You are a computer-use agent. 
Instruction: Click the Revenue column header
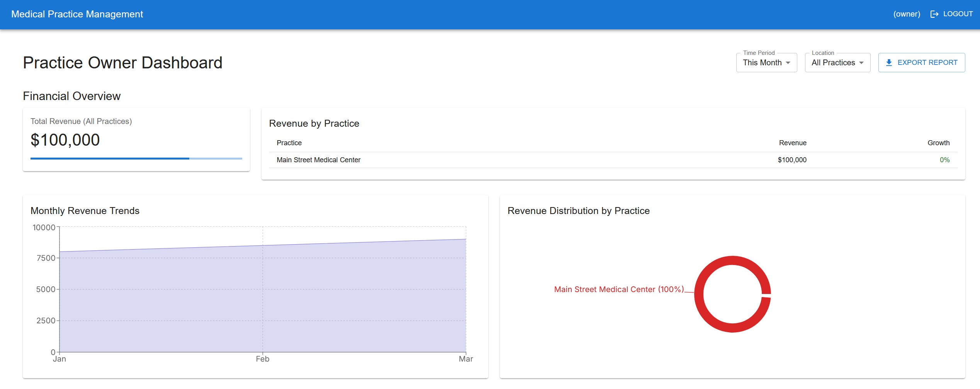click(792, 143)
